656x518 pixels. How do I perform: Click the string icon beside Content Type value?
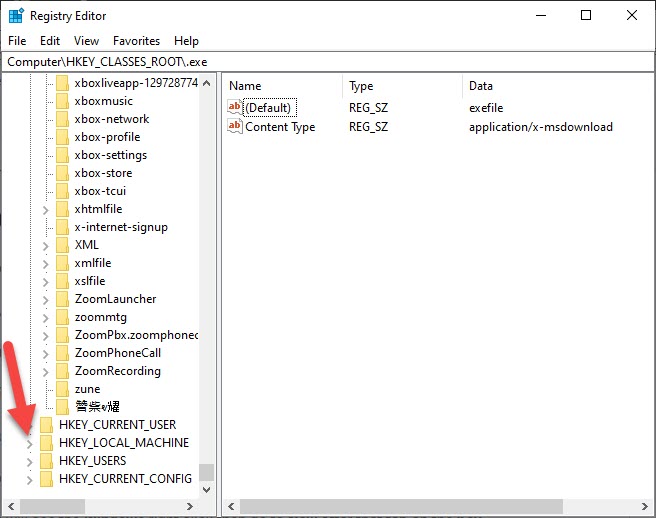235,127
